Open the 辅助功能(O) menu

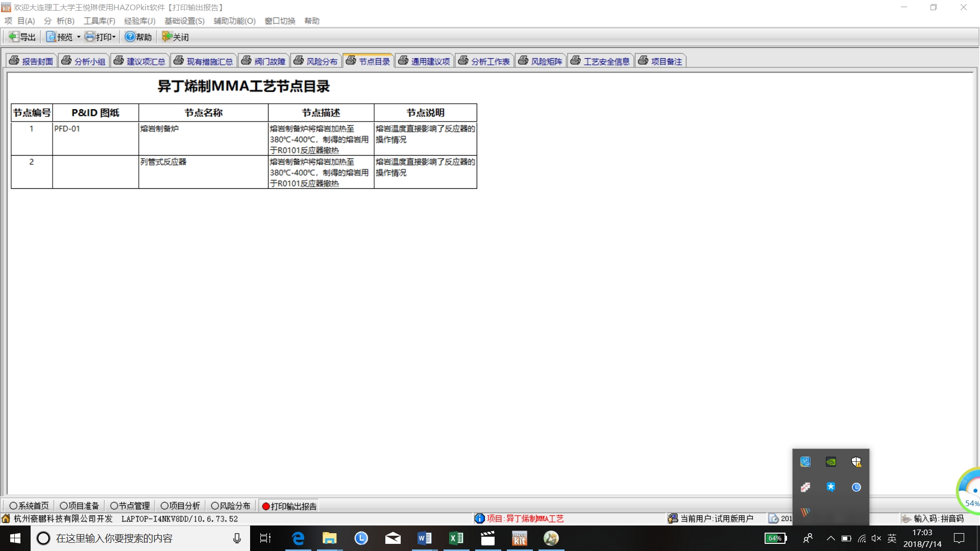click(x=234, y=21)
